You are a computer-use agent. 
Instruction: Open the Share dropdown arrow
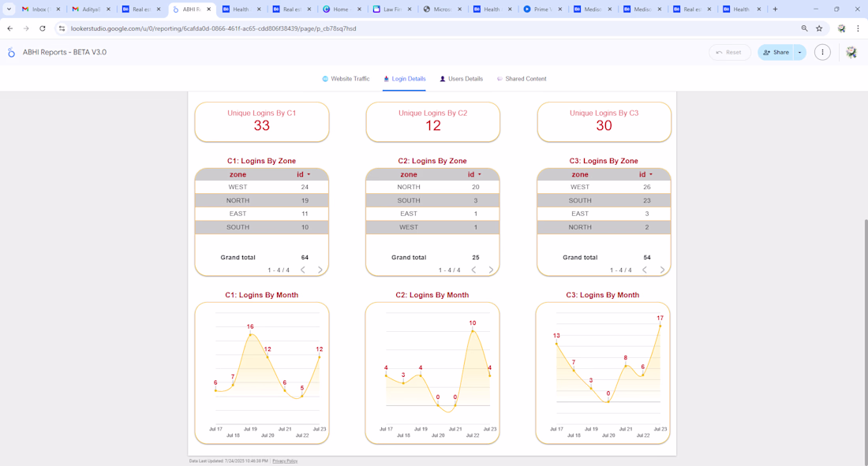point(800,53)
